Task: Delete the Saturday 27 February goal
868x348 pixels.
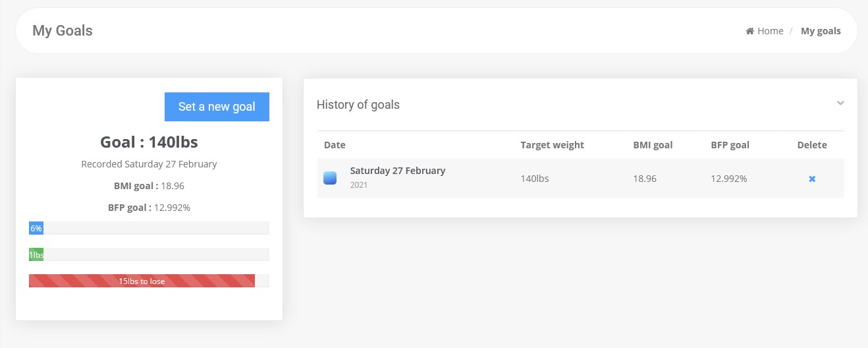Action: pos(812,179)
